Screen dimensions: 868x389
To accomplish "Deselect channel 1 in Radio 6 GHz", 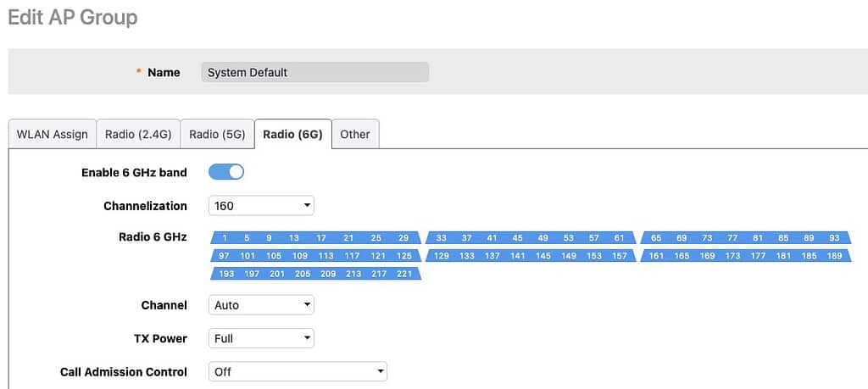I will pyautogui.click(x=225, y=238).
